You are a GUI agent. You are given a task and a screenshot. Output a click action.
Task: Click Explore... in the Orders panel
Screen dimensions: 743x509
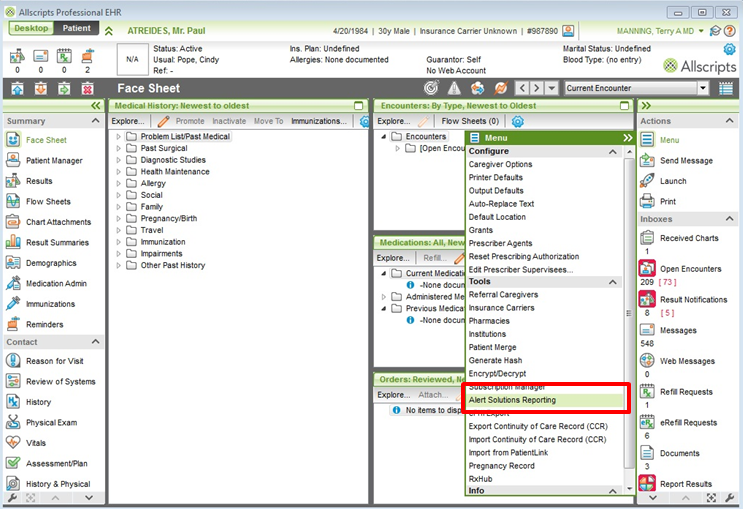click(x=394, y=395)
